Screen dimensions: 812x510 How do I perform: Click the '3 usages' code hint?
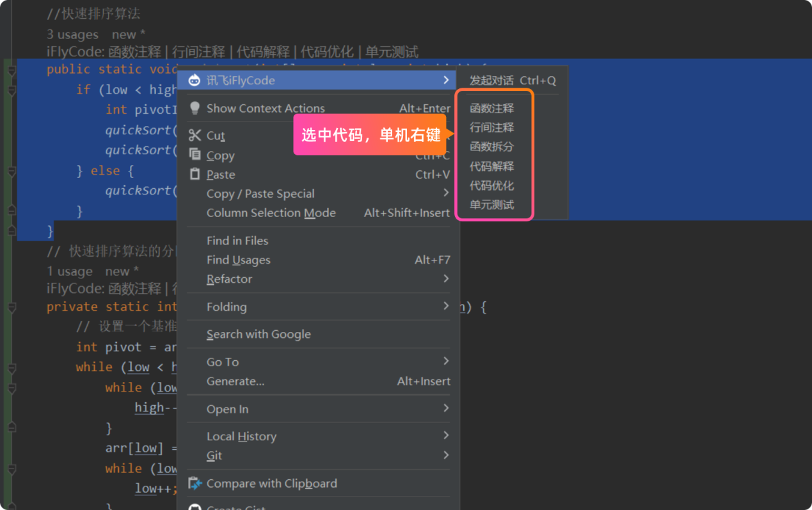click(72, 35)
